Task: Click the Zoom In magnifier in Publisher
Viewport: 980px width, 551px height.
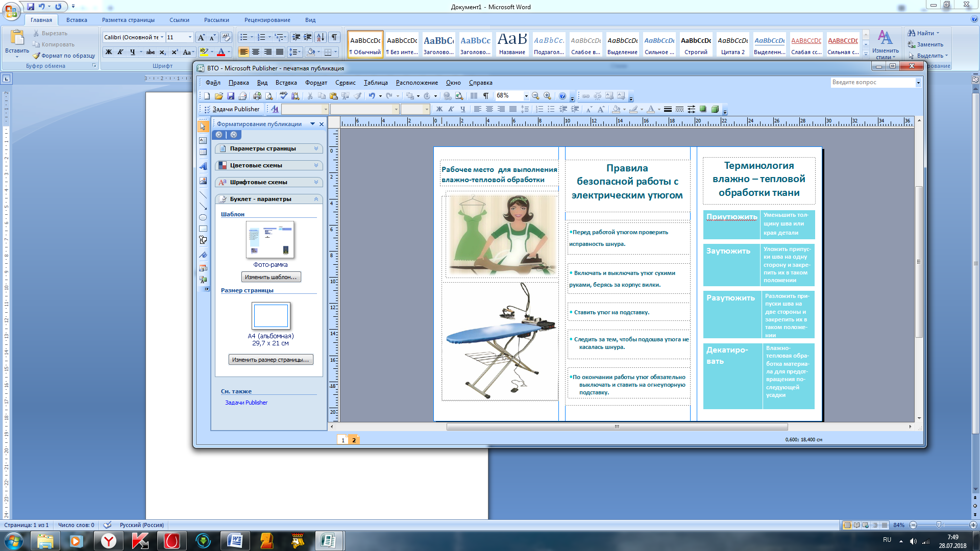Action: (x=547, y=96)
